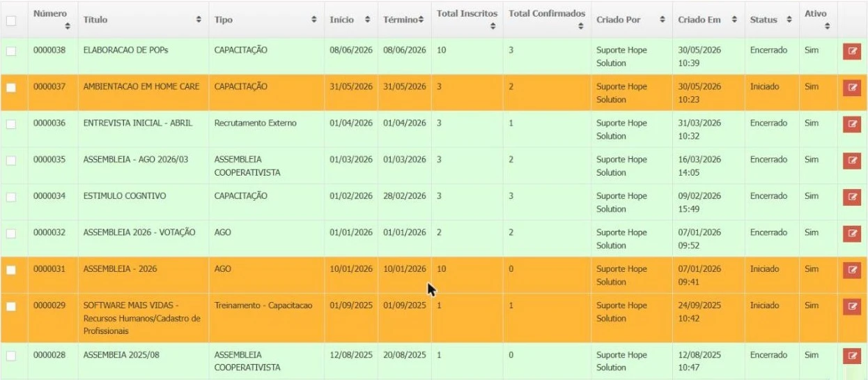Tick the checkbox for row 0000036

[10, 123]
